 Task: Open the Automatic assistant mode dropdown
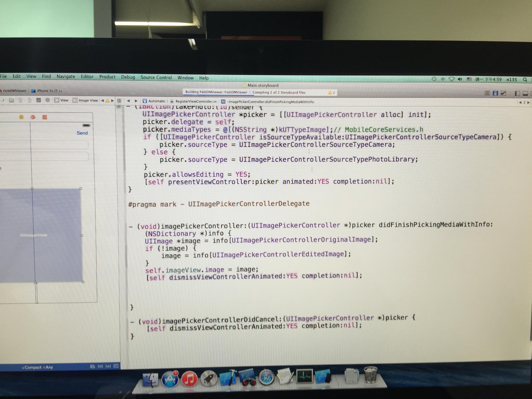pos(154,101)
